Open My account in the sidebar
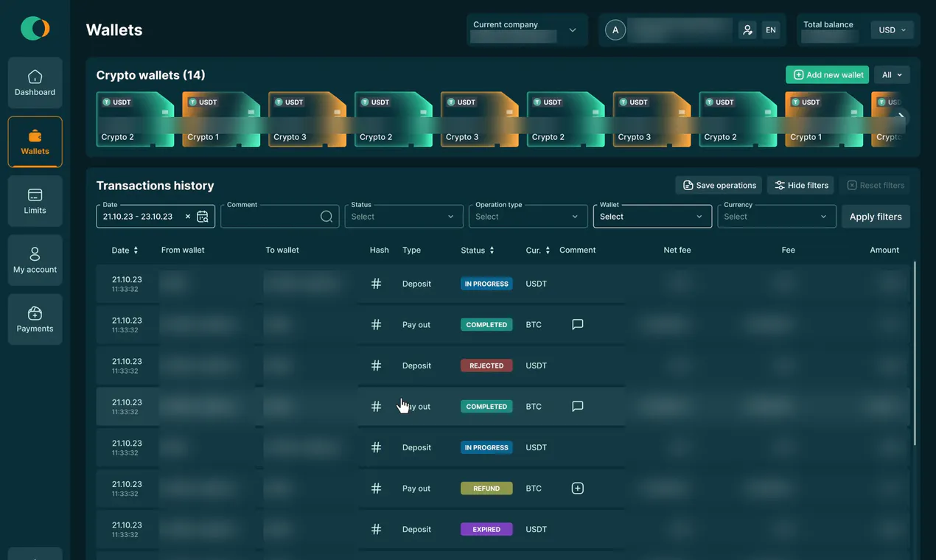 point(35,260)
